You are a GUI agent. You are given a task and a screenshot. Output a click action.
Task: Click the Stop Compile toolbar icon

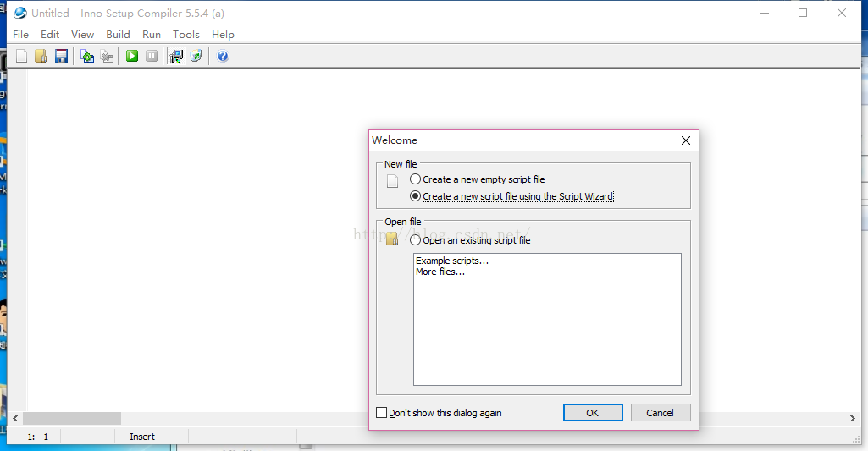(x=107, y=56)
